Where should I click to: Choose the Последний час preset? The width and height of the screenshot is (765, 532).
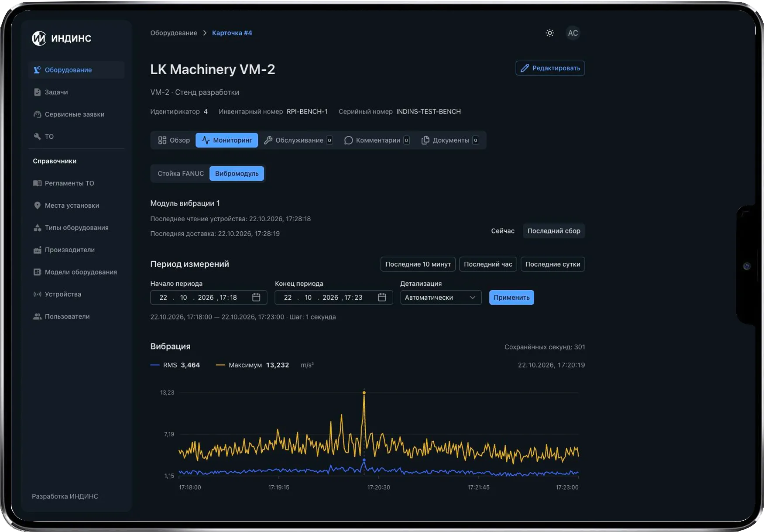pyautogui.click(x=488, y=264)
